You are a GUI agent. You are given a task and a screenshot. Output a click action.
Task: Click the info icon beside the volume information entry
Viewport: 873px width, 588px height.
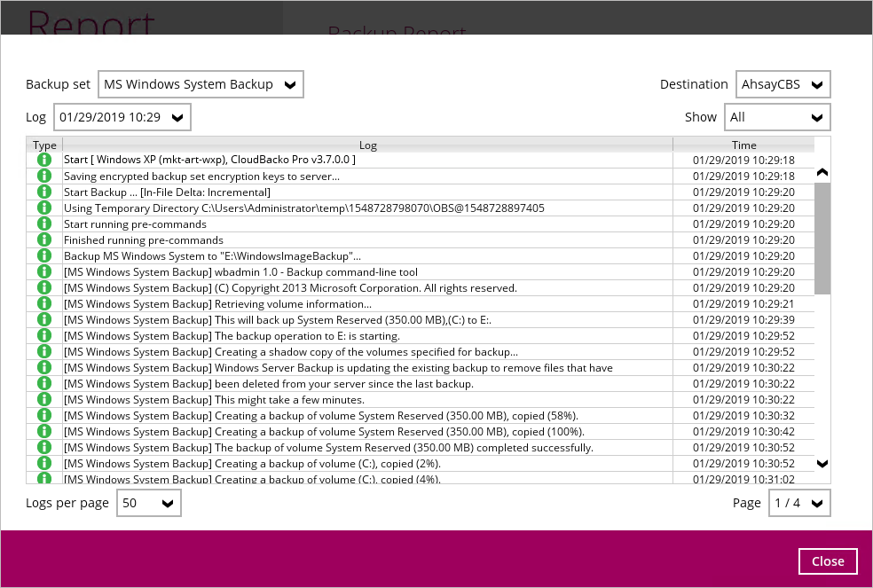pyautogui.click(x=44, y=303)
